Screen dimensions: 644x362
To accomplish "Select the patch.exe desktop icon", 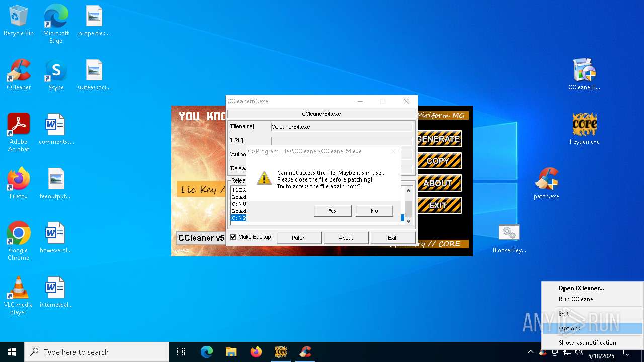I will tap(547, 184).
